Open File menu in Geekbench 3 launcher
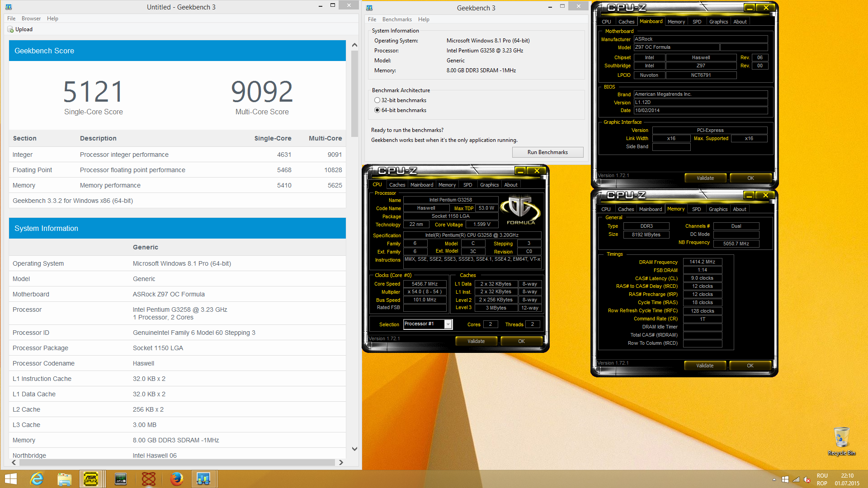 coord(372,19)
